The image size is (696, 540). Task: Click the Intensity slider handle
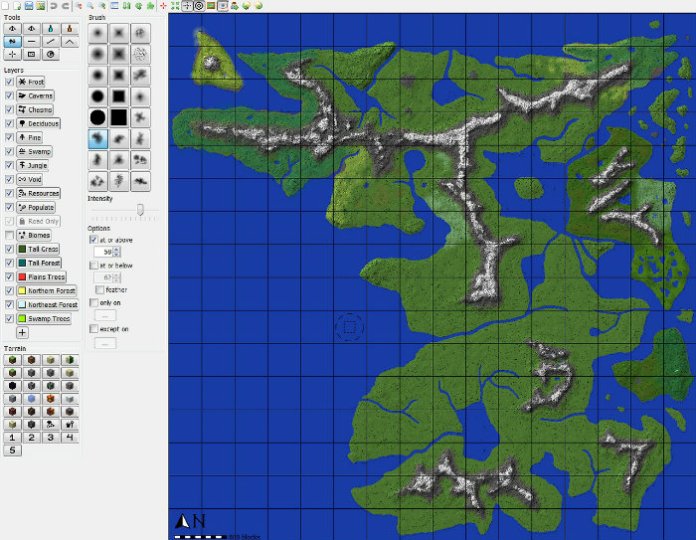point(140,209)
